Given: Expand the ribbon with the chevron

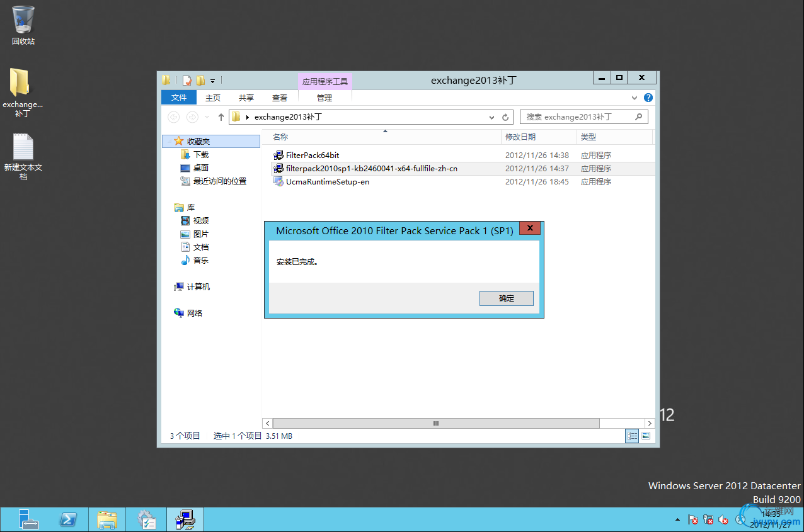Looking at the screenshot, I should point(635,98).
